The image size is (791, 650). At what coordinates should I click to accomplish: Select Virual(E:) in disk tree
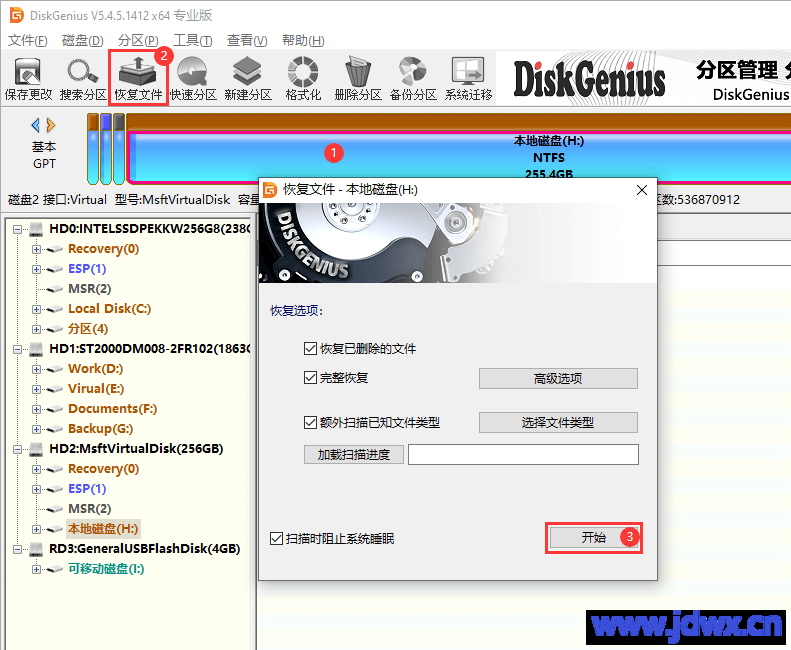pos(96,389)
